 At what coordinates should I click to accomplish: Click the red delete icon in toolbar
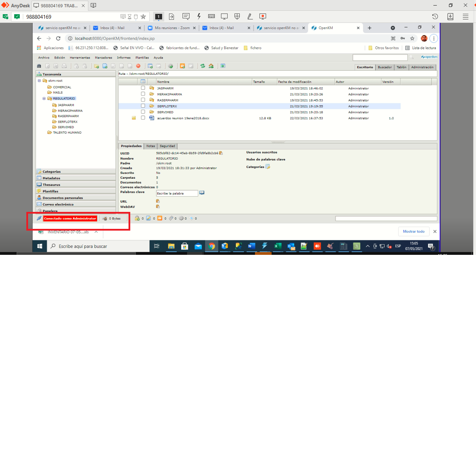138,66
